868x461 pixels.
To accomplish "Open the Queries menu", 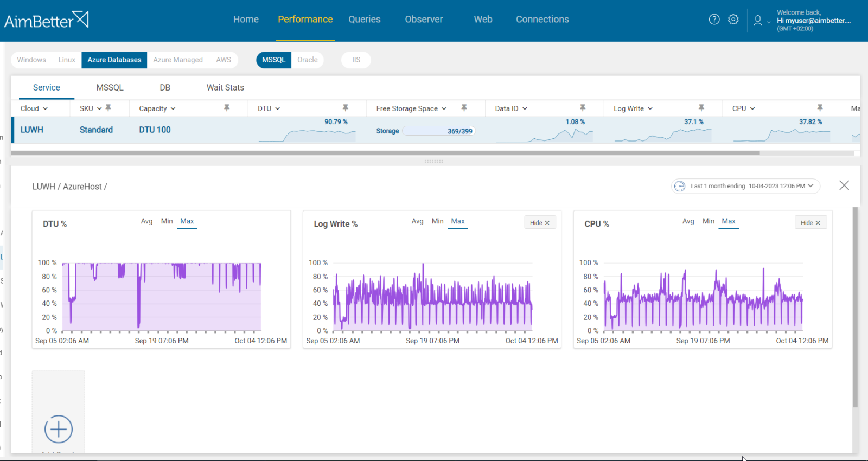I will point(365,20).
